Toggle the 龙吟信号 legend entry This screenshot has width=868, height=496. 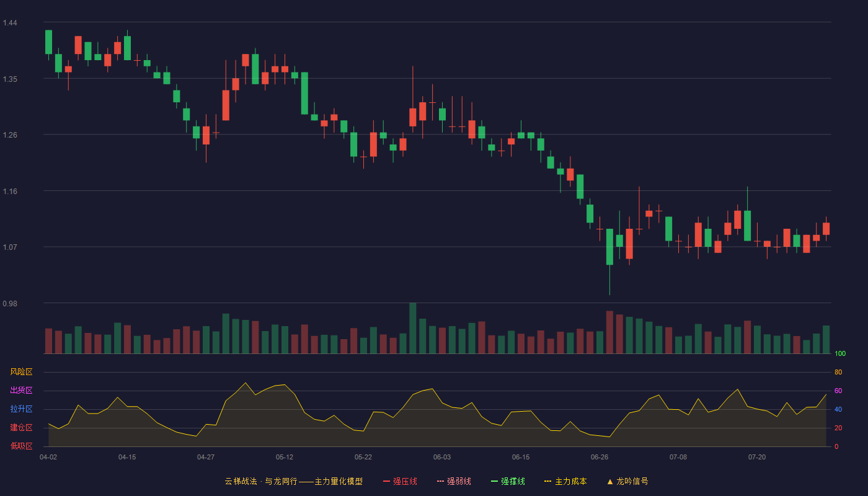tap(627, 481)
